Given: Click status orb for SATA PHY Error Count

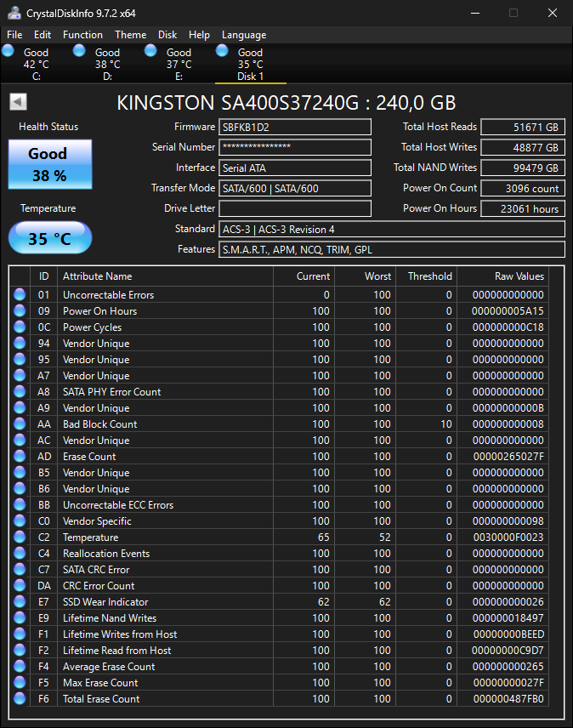Looking at the screenshot, I should point(20,391).
